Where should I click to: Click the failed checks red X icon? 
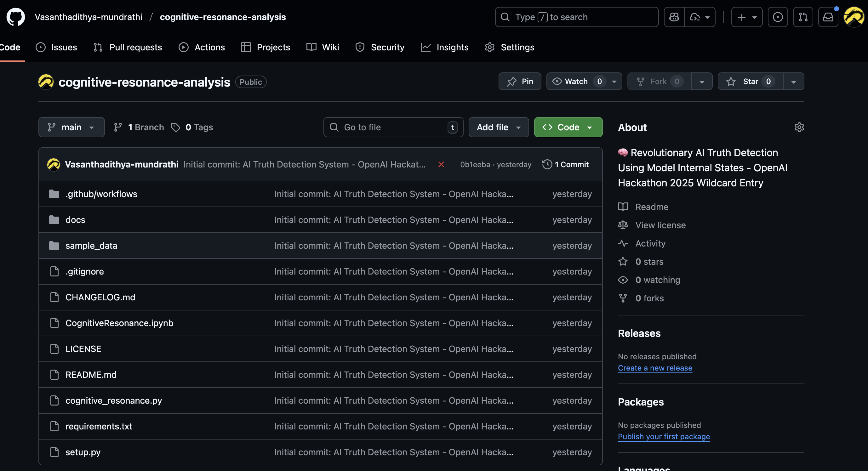click(441, 164)
